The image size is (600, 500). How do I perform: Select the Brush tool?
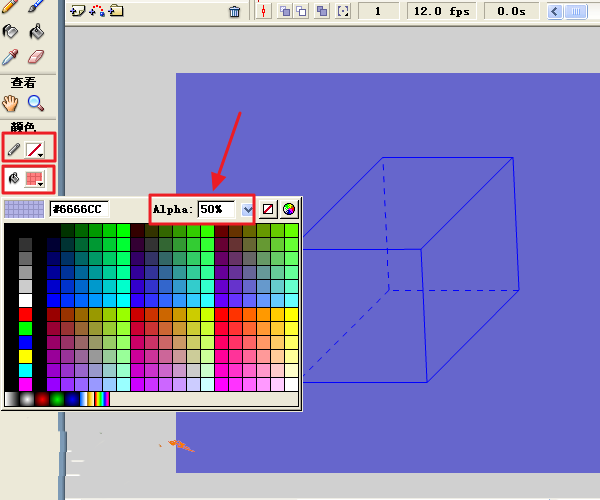tap(36, 6)
